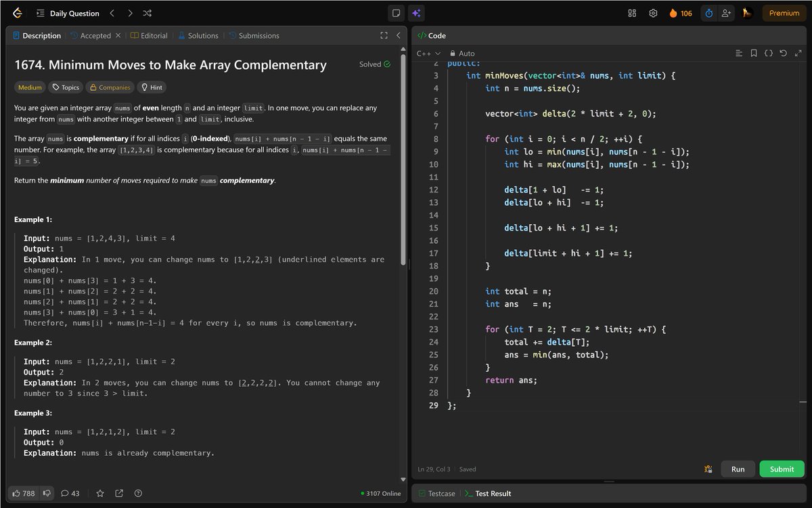The width and height of the screenshot is (812, 508).
Task: Invite a collaborator via person-plus icon
Action: tap(727, 13)
